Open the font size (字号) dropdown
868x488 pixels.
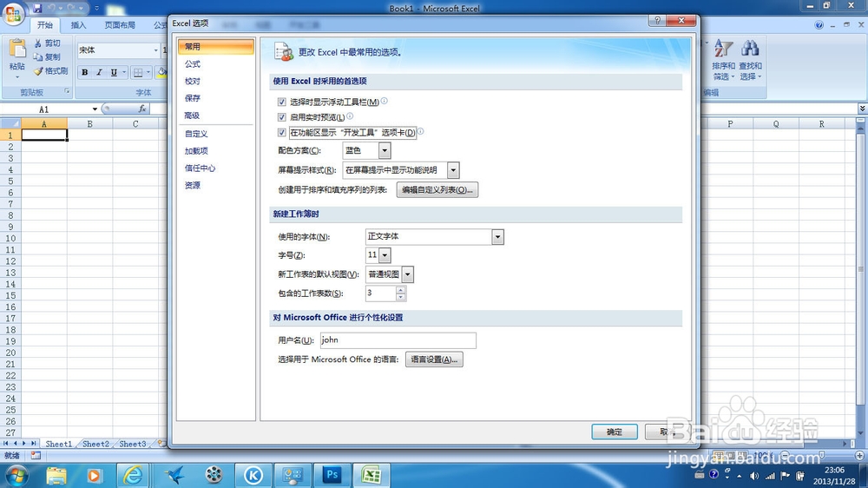tap(385, 255)
